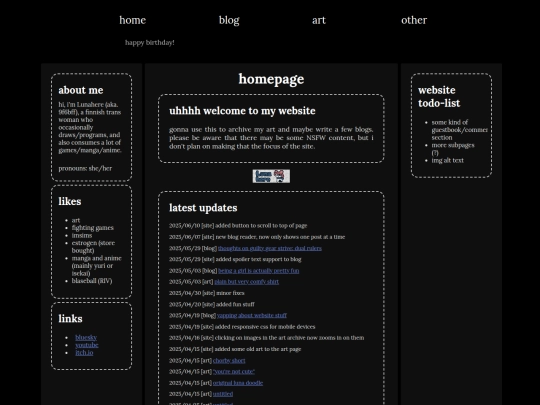Click the 'links' heading
The image size is (540, 405).
coord(70,319)
